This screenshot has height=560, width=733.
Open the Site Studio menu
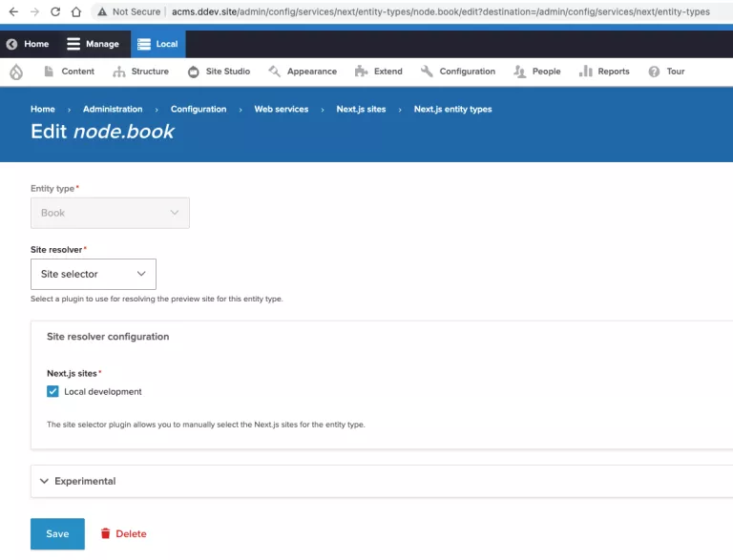pos(219,72)
